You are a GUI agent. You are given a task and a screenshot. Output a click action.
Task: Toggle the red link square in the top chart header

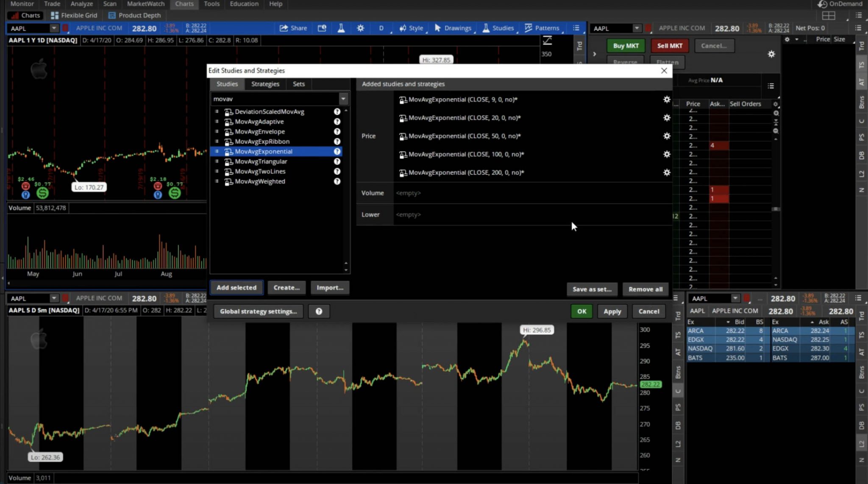pos(65,28)
